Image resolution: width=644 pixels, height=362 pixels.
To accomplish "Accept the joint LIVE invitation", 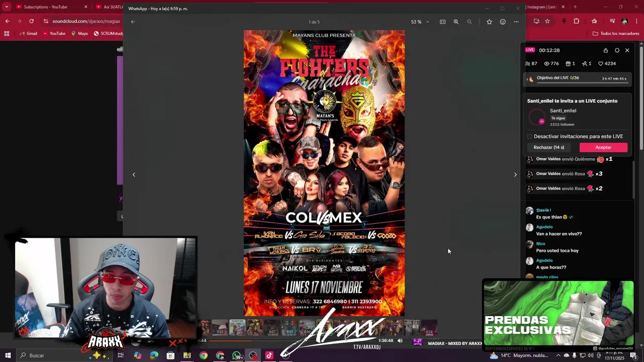I will 603,147.
